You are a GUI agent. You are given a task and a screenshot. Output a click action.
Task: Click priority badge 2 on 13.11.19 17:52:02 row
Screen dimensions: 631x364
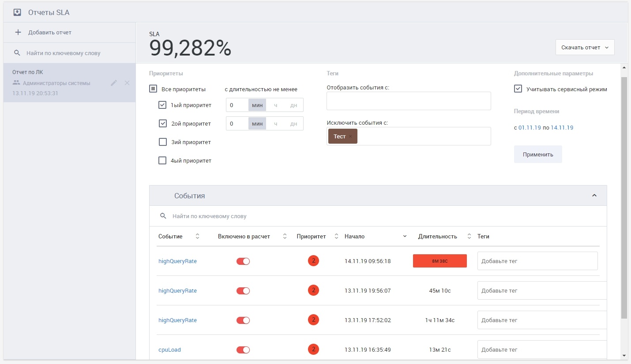point(313,320)
